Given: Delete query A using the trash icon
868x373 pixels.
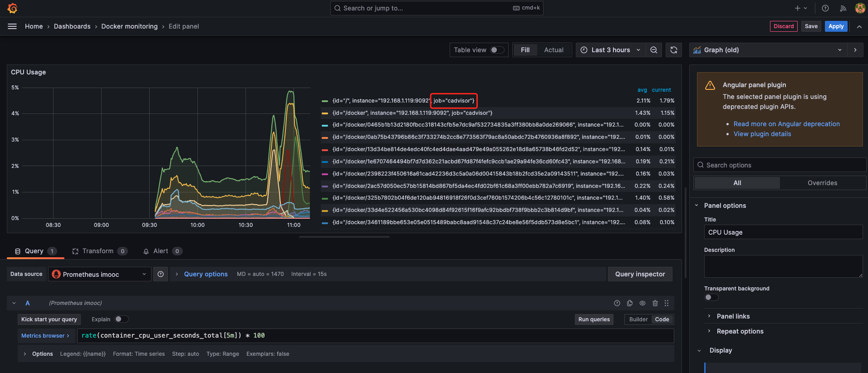Looking at the screenshot, I should point(655,303).
